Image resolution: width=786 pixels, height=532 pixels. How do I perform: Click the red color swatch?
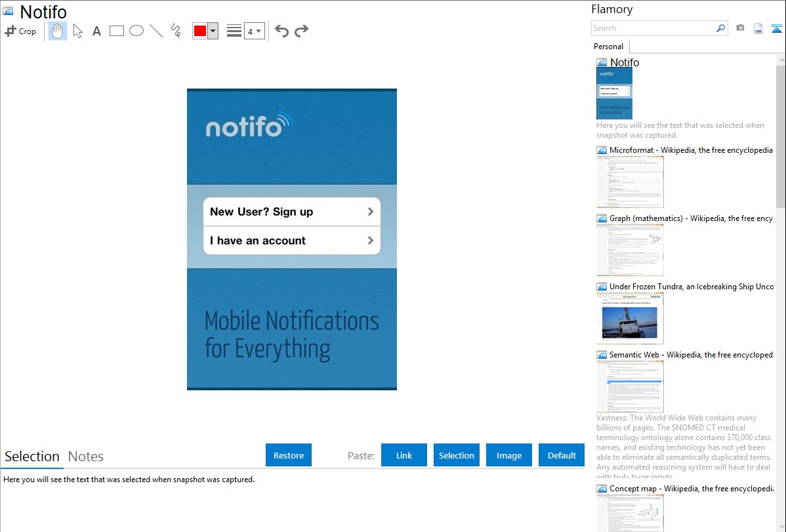tap(200, 31)
